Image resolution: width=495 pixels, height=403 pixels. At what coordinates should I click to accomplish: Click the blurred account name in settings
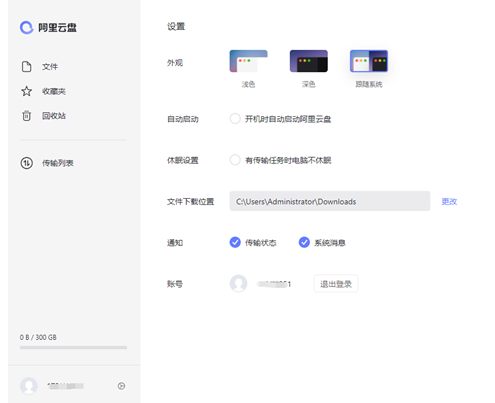coord(274,284)
